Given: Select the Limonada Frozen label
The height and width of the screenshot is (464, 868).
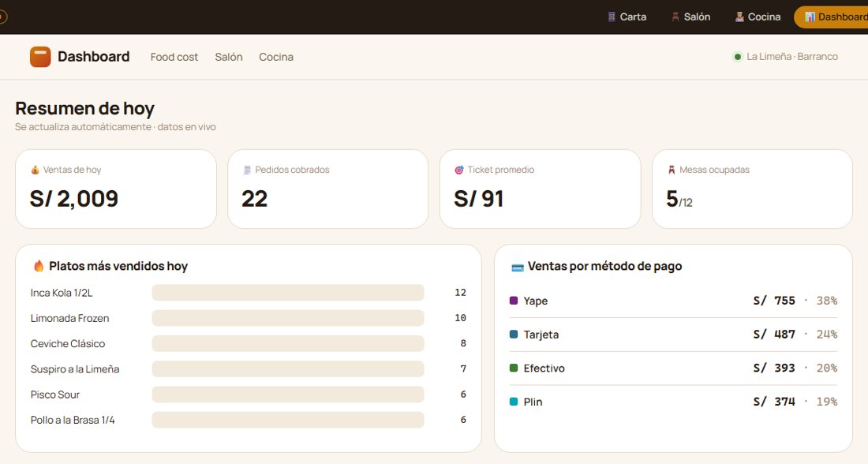Looking at the screenshot, I should pyautogui.click(x=69, y=318).
